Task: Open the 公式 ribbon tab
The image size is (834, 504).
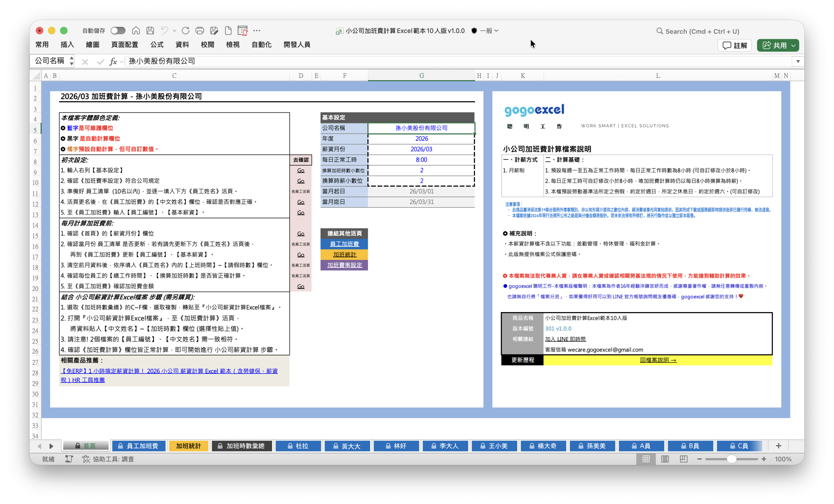Action: coord(157,45)
